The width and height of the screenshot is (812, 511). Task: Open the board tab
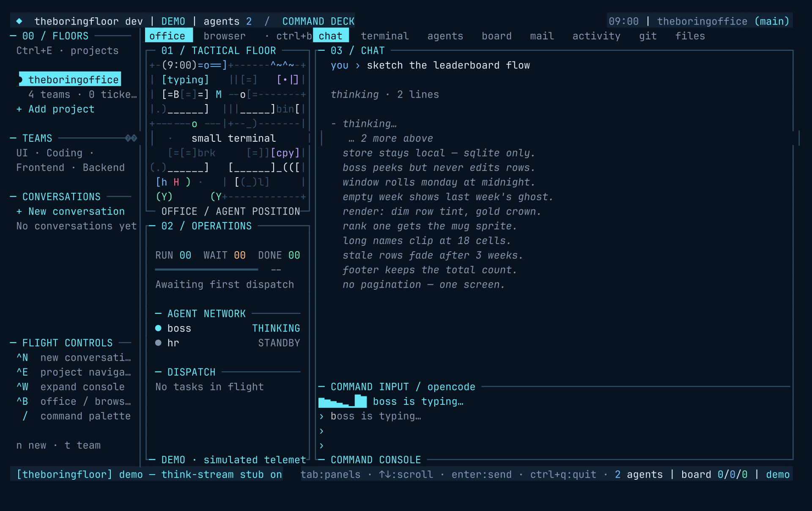point(497,36)
